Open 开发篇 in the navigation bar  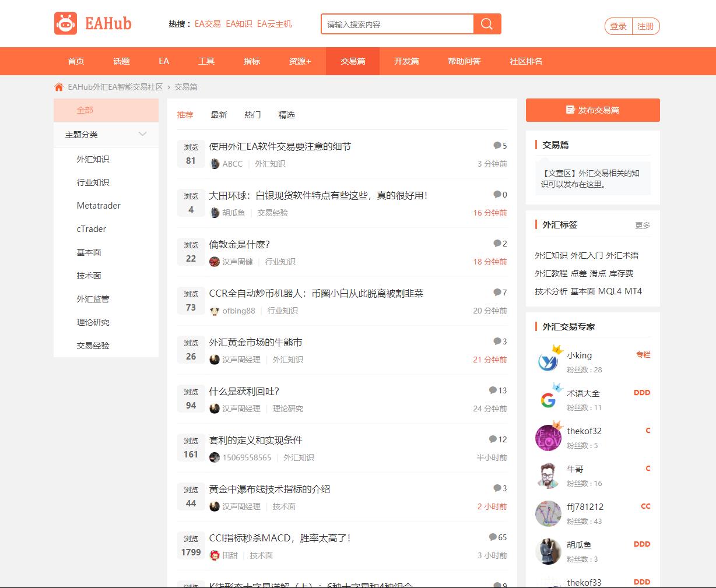point(406,61)
